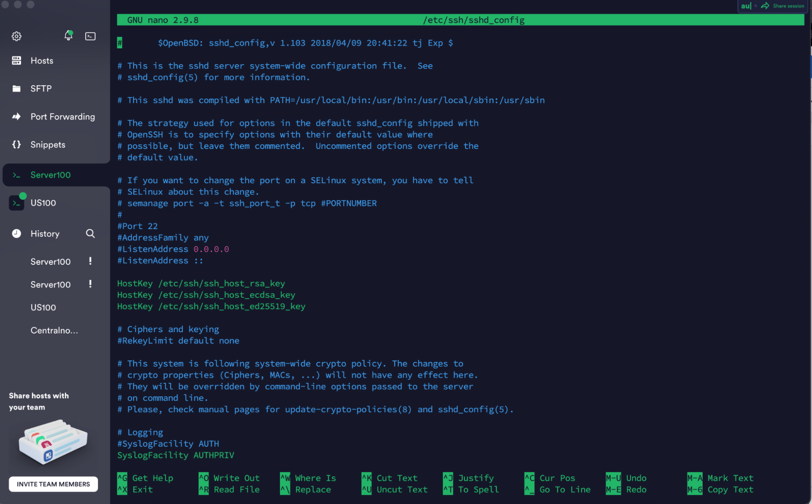
Task: Open second Server100 history entry
Action: (50, 285)
